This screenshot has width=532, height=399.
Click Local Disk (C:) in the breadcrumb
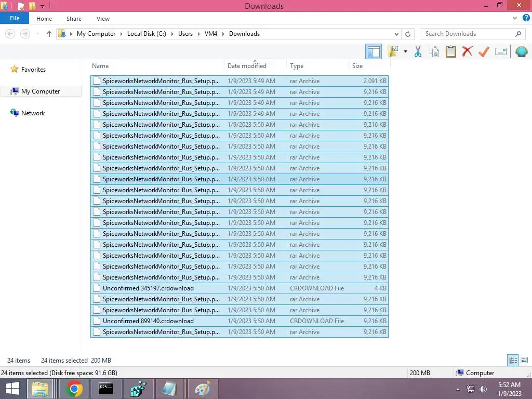(147, 34)
